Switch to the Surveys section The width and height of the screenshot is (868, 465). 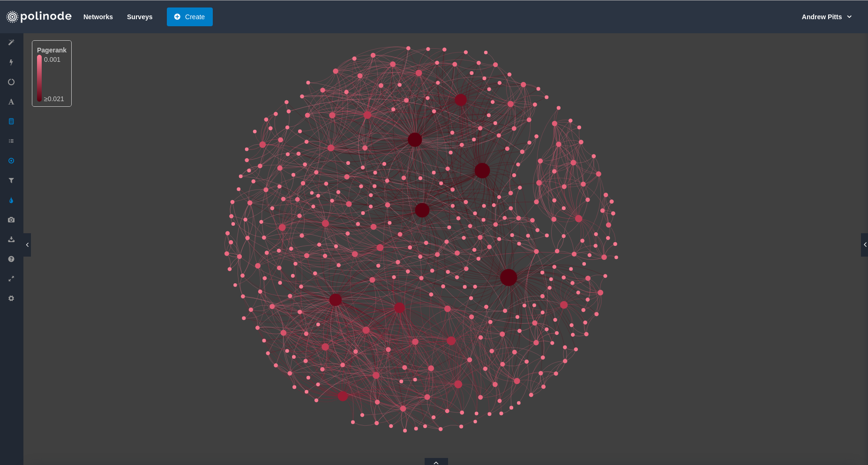(139, 17)
